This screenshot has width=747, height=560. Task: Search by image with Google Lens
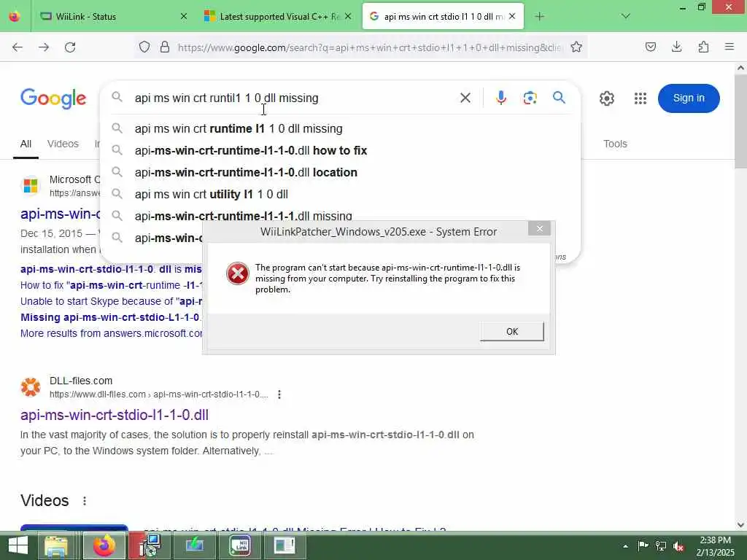coord(530,98)
